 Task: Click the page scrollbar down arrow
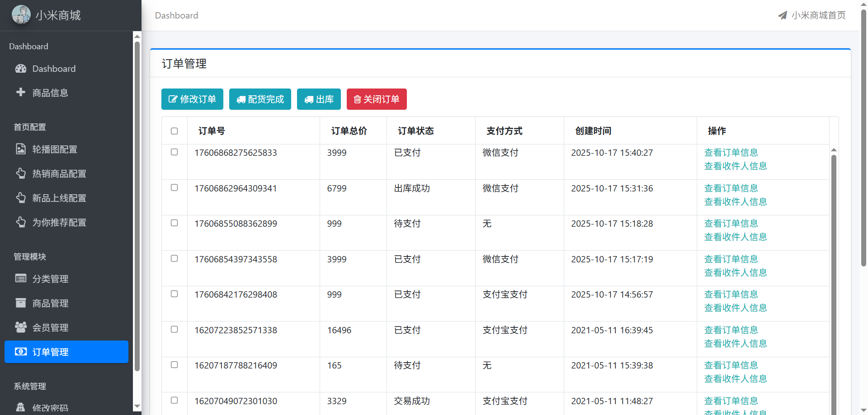[x=864, y=410]
